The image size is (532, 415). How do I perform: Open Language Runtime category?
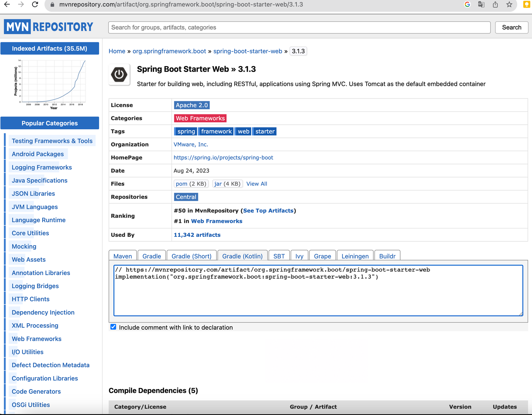pos(39,220)
